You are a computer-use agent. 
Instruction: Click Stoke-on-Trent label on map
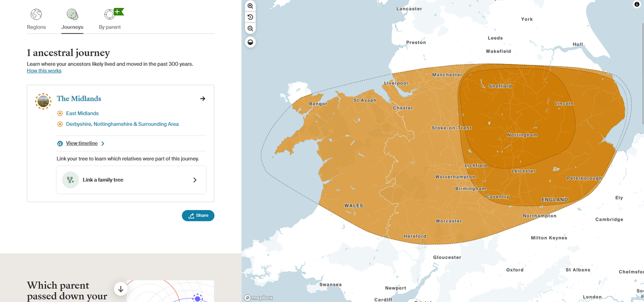point(452,128)
